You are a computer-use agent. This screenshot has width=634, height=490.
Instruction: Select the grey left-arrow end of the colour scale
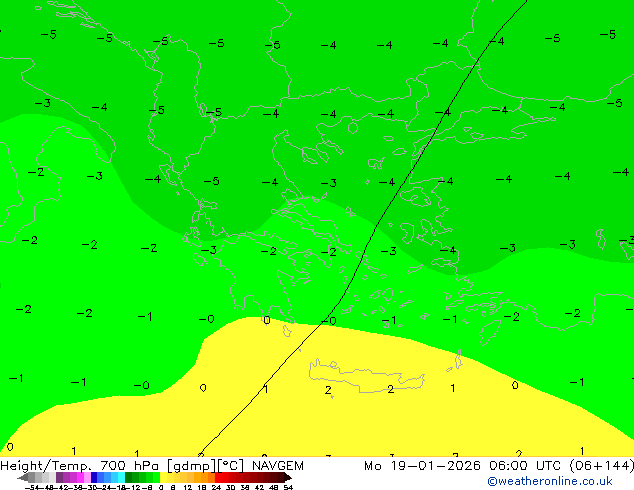pos(23,477)
